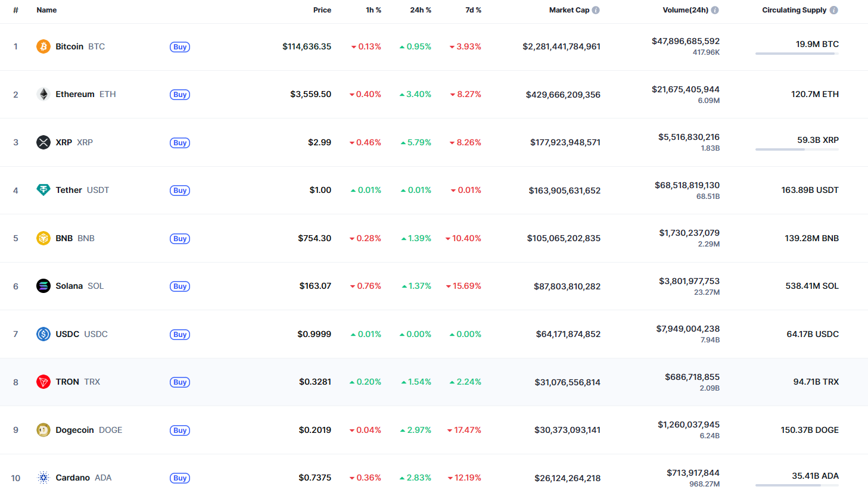868x499 pixels.
Task: Click Ethereum price $3,559.50
Action: coord(311,94)
